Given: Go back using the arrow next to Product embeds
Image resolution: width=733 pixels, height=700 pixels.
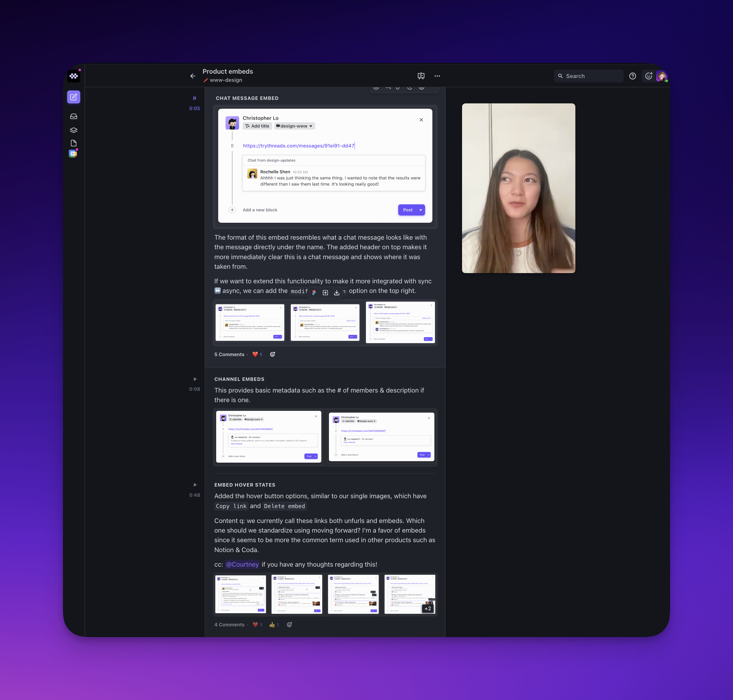Looking at the screenshot, I should (193, 76).
